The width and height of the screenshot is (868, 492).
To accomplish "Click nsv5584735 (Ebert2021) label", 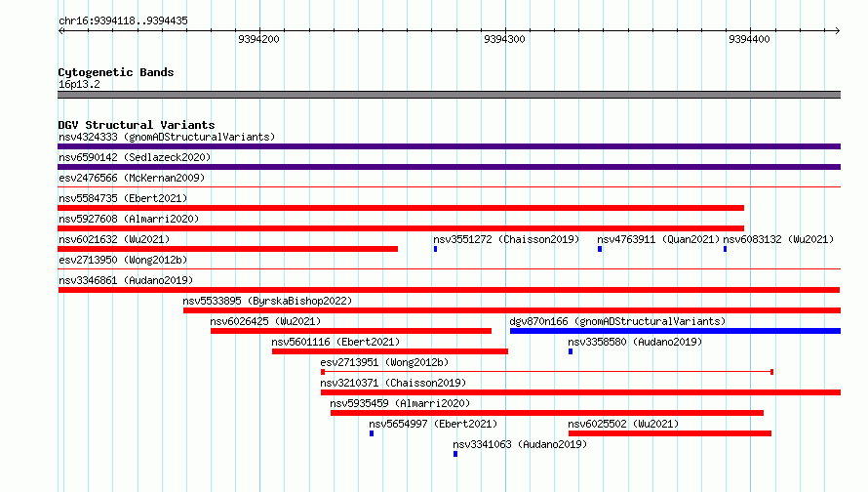I will tap(123, 198).
